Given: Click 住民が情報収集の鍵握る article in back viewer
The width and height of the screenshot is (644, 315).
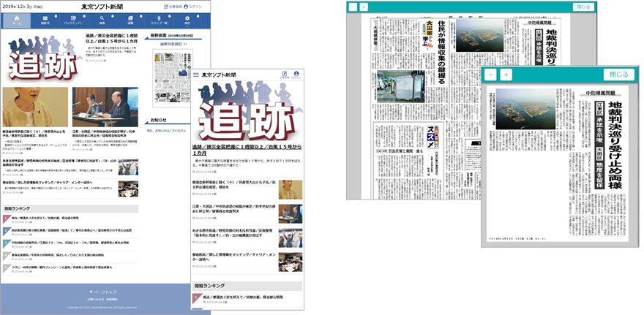Looking at the screenshot, I should tap(441, 53).
